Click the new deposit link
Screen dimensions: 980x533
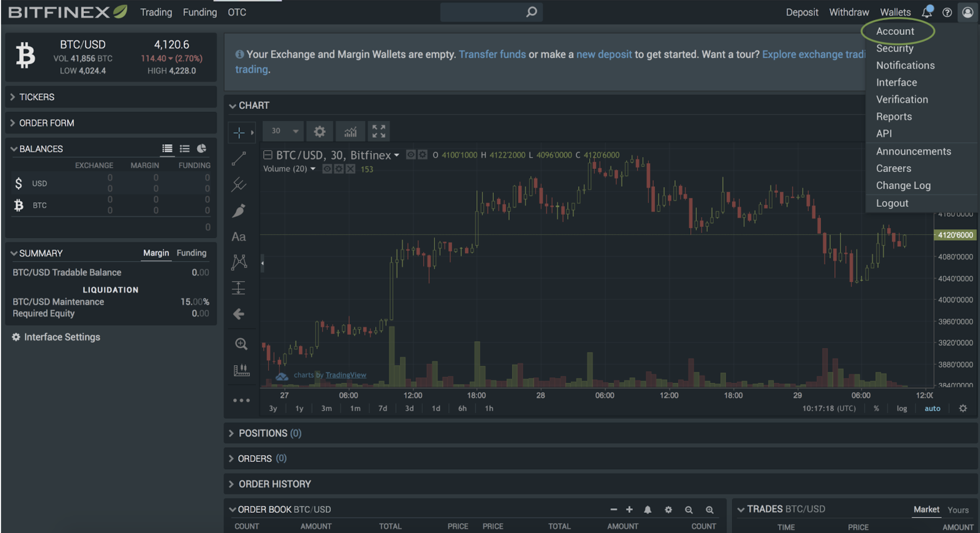(603, 54)
